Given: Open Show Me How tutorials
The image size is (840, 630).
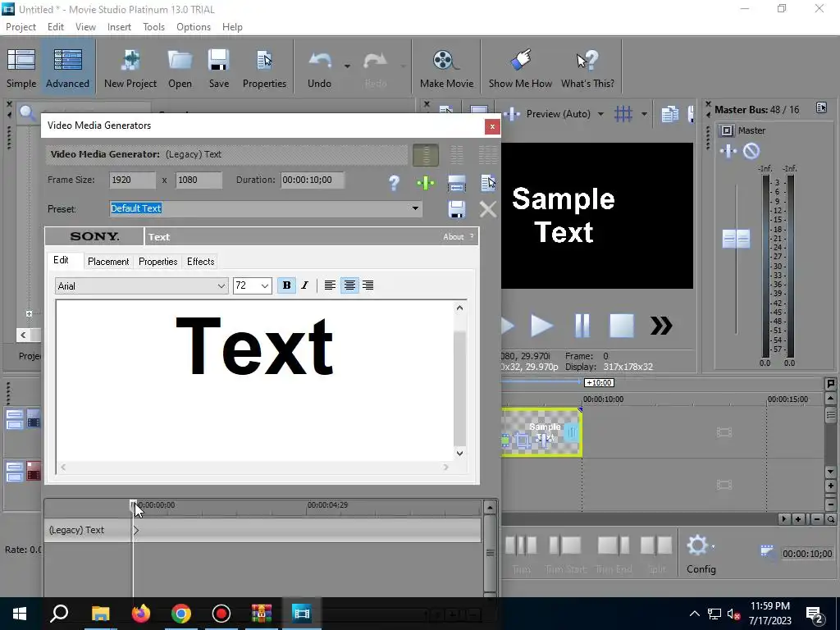Looking at the screenshot, I should click(519, 67).
